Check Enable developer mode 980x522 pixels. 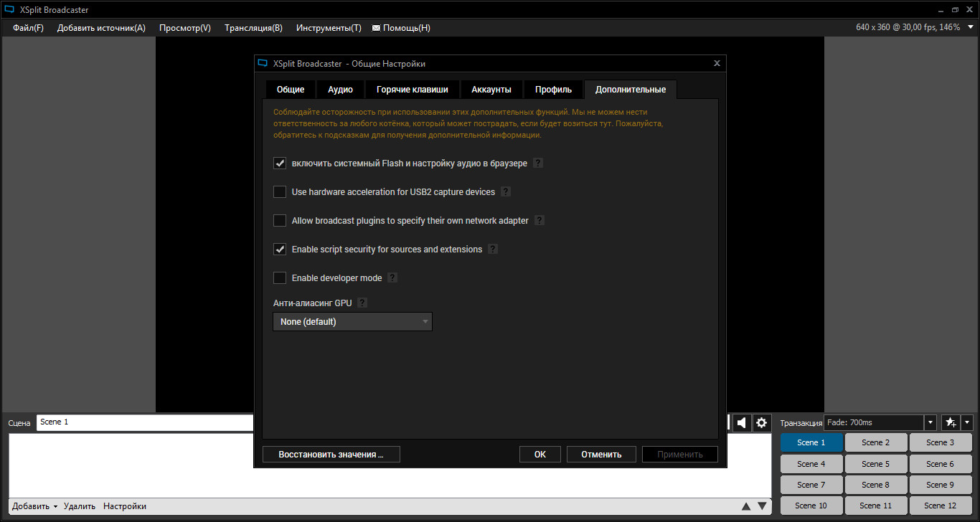pos(280,278)
